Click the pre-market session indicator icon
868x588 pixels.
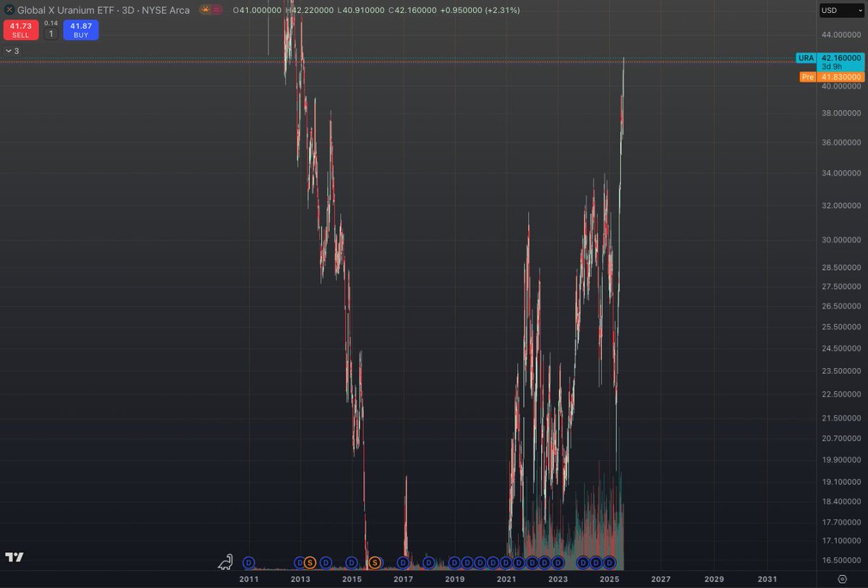click(x=206, y=10)
